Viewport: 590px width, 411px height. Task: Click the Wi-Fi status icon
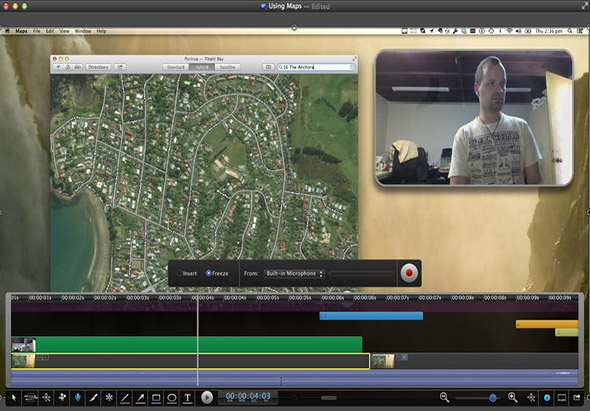509,31
